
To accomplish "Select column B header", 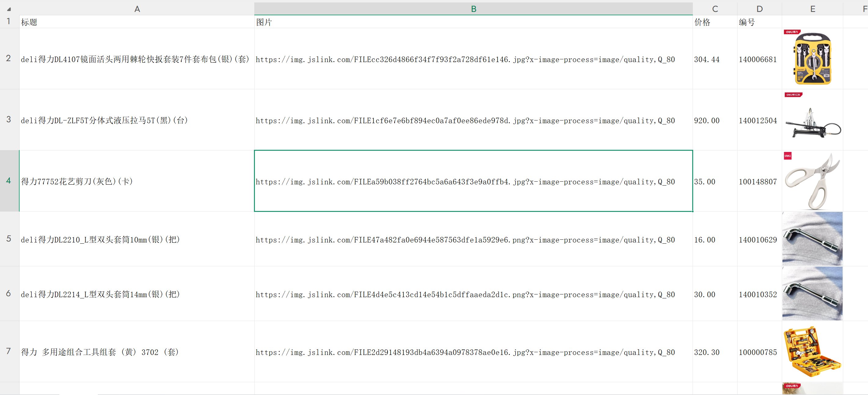I will coord(473,9).
